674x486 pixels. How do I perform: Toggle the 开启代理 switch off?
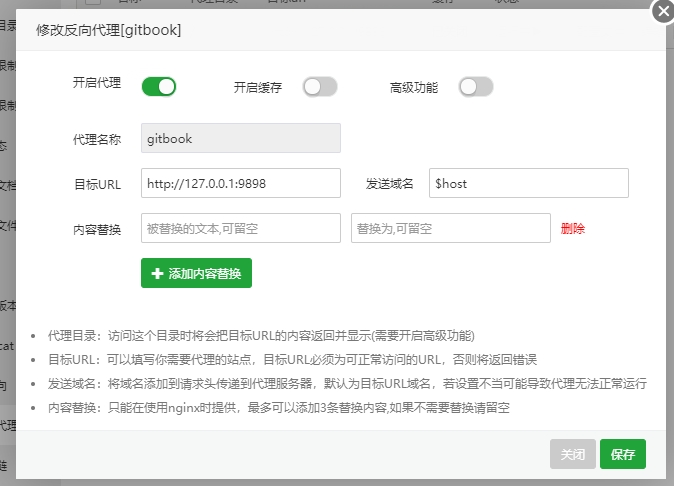coord(159,87)
